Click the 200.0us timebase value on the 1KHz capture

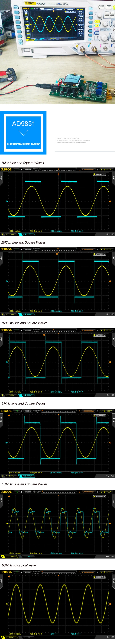click(x=28, y=169)
